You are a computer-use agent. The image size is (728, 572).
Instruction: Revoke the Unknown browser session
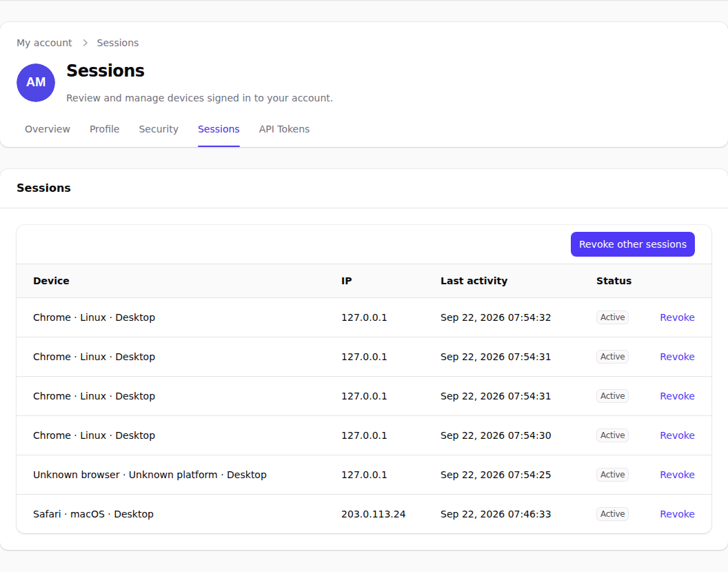(677, 475)
